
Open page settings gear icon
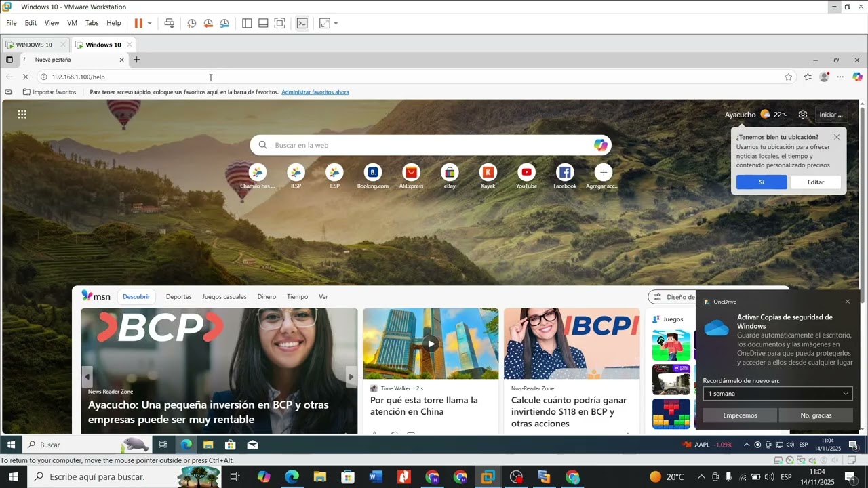803,115
